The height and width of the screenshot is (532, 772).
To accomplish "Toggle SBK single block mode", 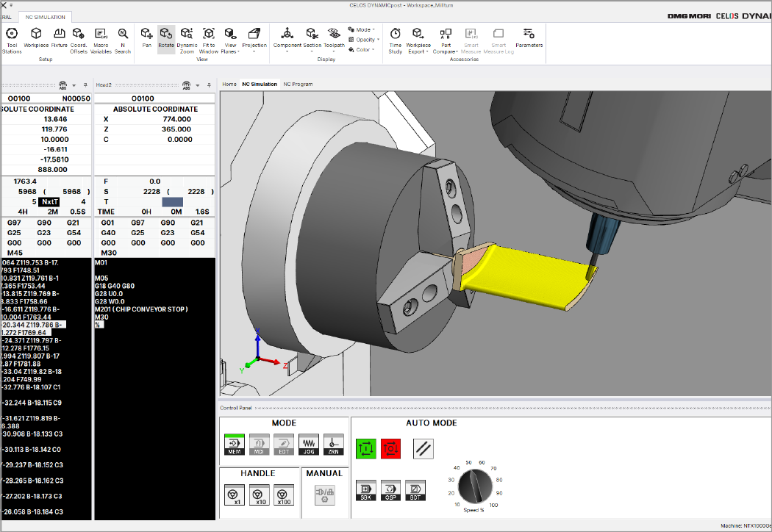I will coord(365,490).
